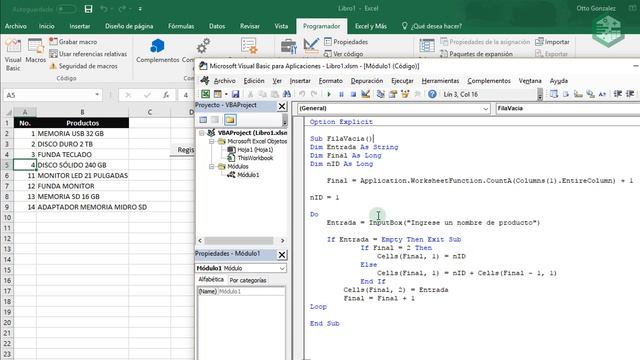
Task: Click the Run Sub green play icon
Action: pos(329,94)
